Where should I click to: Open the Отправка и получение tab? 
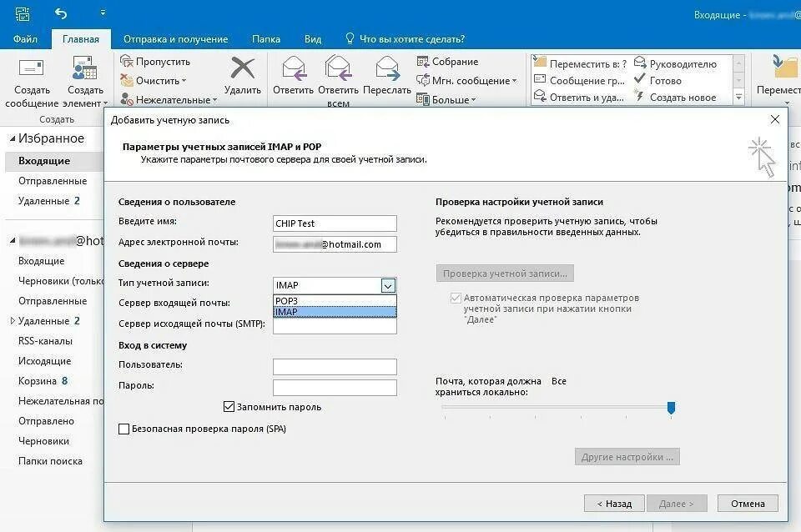[x=175, y=39]
